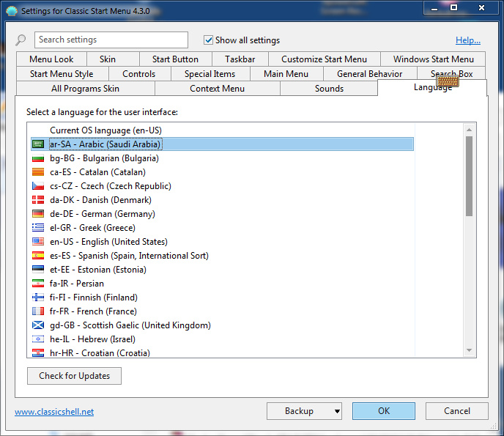Select the Scottish Gaelic flag icon
This screenshot has height=436, width=504.
pyautogui.click(x=38, y=325)
